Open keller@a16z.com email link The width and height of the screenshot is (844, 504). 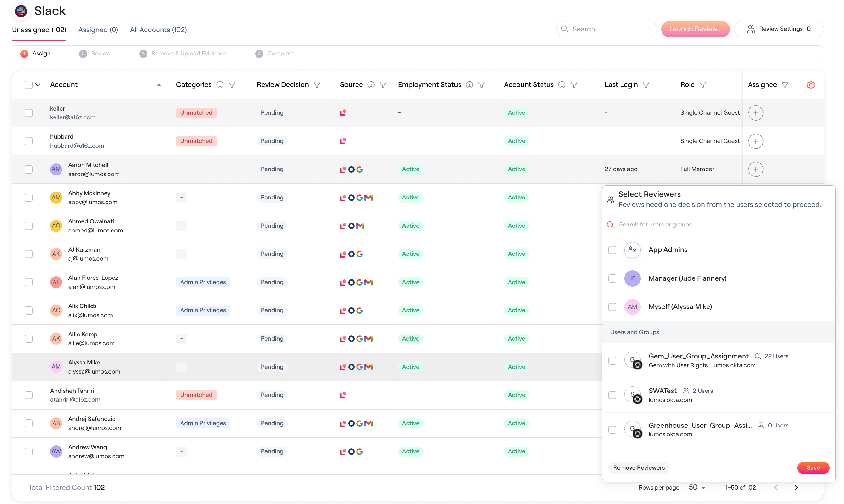(73, 117)
